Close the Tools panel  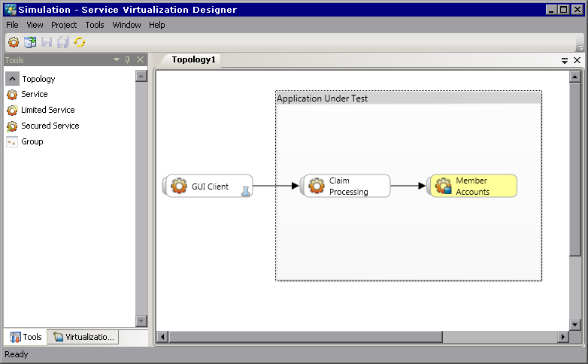point(140,59)
